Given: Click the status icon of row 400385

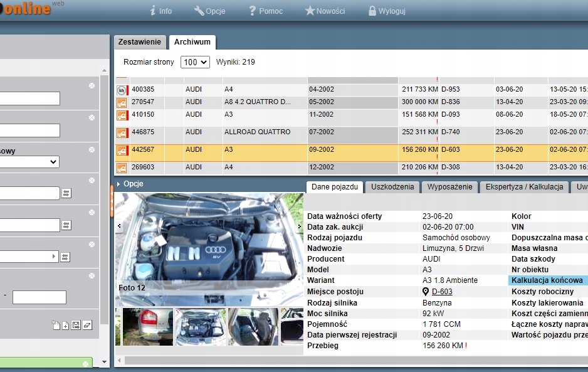Looking at the screenshot, I should click(122, 90).
